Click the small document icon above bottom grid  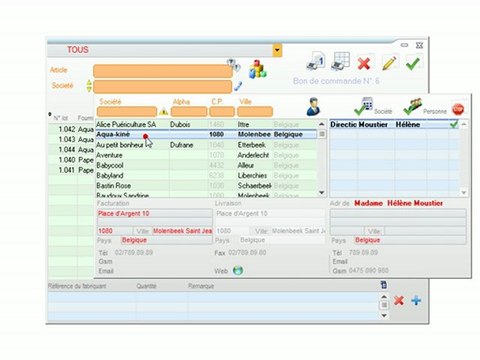click(384, 285)
